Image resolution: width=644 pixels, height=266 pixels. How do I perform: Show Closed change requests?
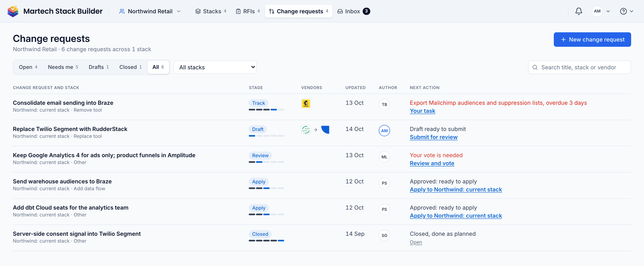click(x=130, y=67)
